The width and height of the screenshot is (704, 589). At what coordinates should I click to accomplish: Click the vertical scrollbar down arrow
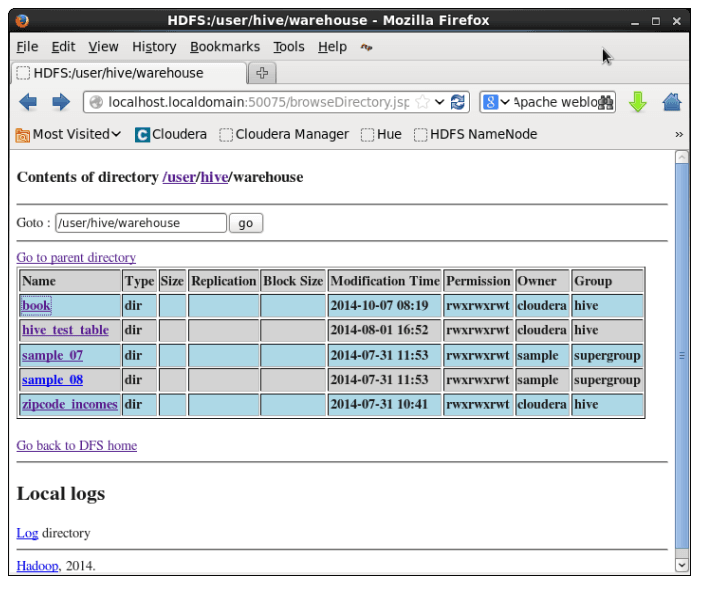tap(682, 565)
